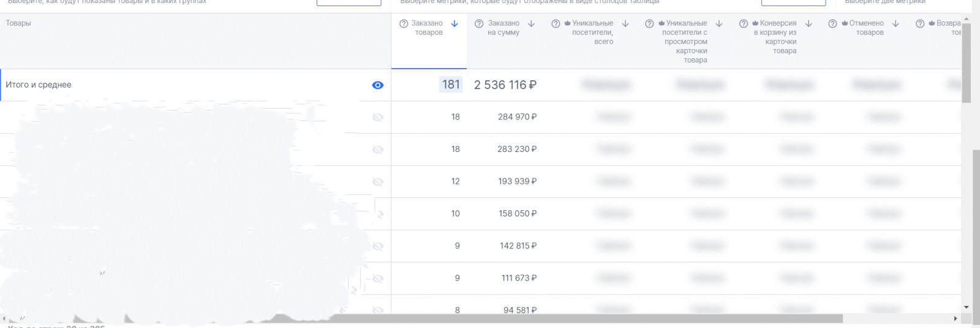
Task: Select the total 2 536 116 ₽ value
Action: click(x=505, y=85)
